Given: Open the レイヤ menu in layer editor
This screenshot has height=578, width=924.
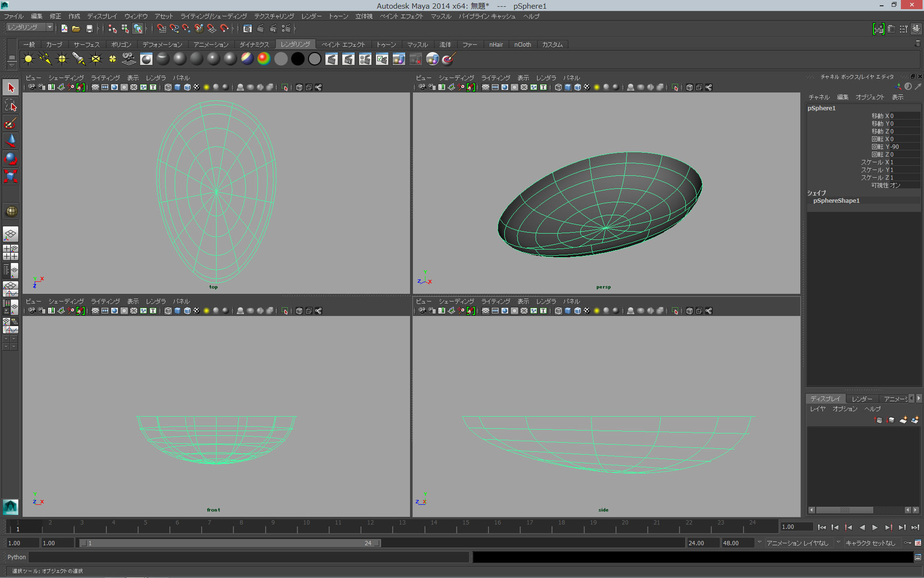Looking at the screenshot, I should click(x=818, y=409).
